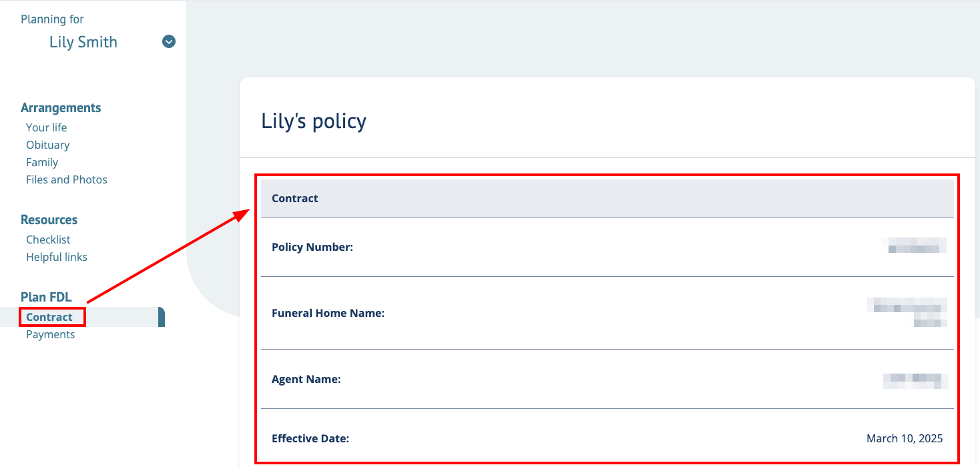Click the Contract header bar of the policy card
This screenshot has height=467, width=980.
coord(294,198)
